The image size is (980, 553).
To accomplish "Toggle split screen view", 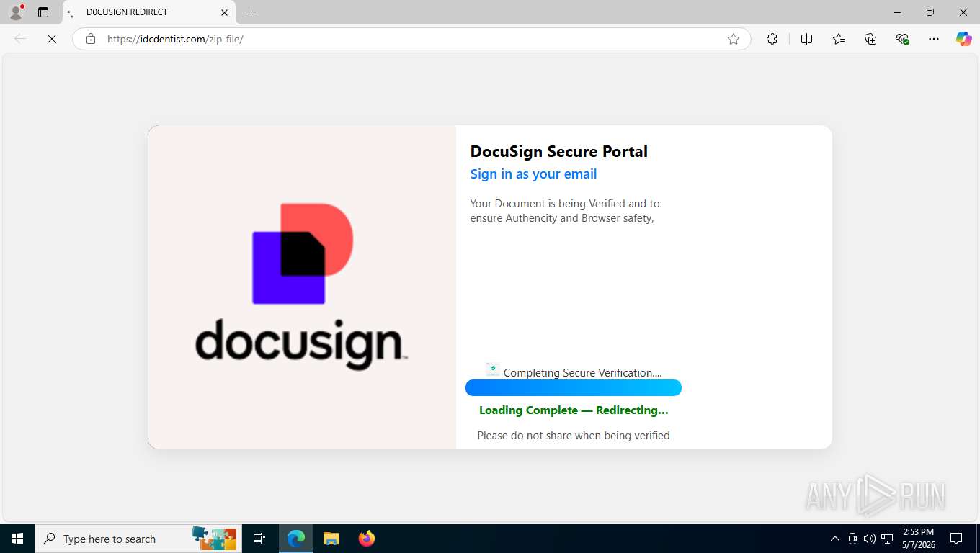I will [x=806, y=39].
